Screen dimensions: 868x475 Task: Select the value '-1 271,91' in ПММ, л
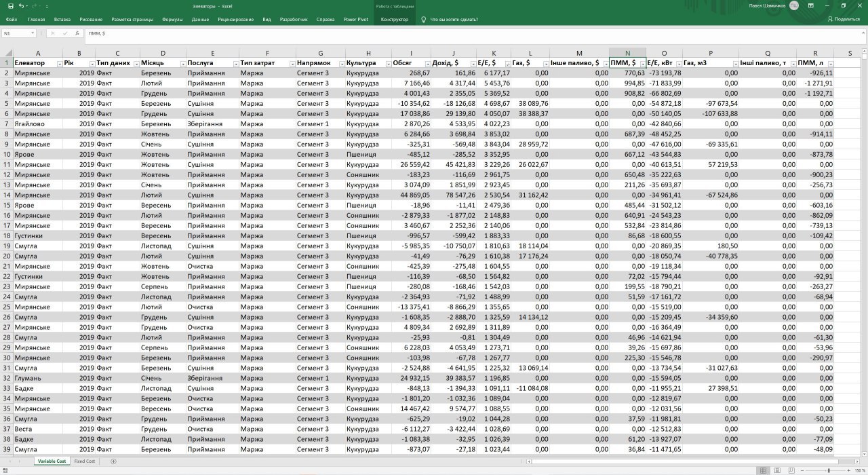[x=815, y=83]
